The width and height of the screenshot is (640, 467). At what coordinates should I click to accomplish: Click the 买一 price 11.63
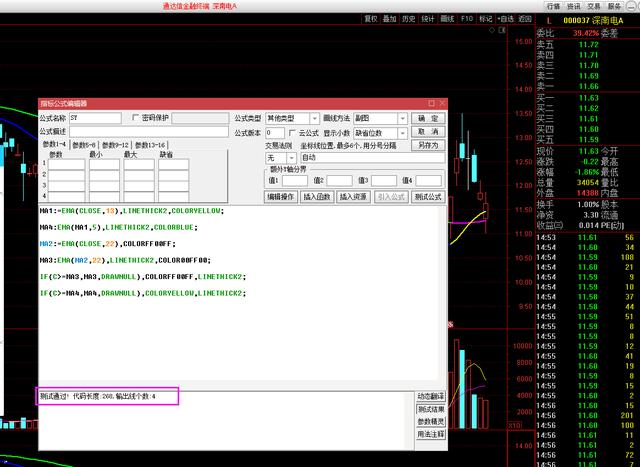(x=589, y=98)
